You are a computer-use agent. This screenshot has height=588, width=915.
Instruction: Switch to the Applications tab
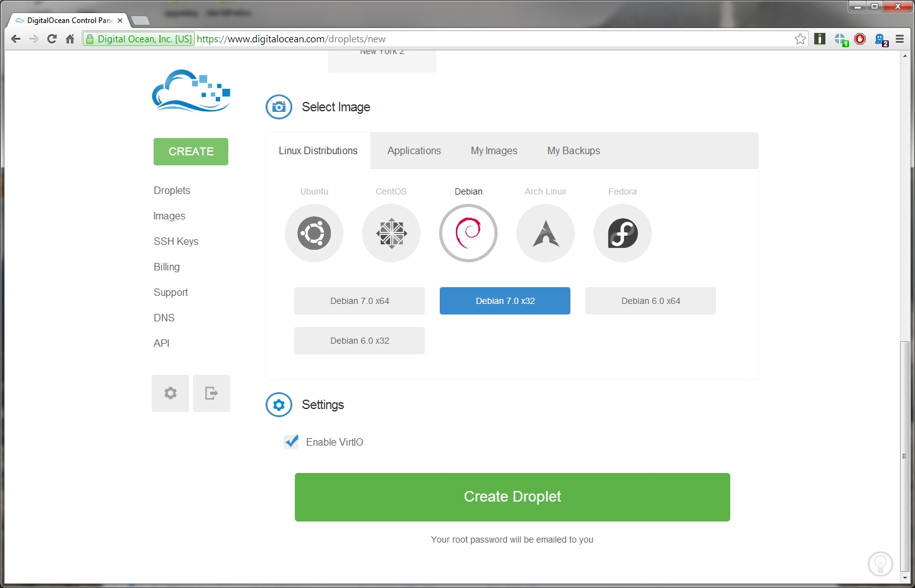(x=414, y=150)
